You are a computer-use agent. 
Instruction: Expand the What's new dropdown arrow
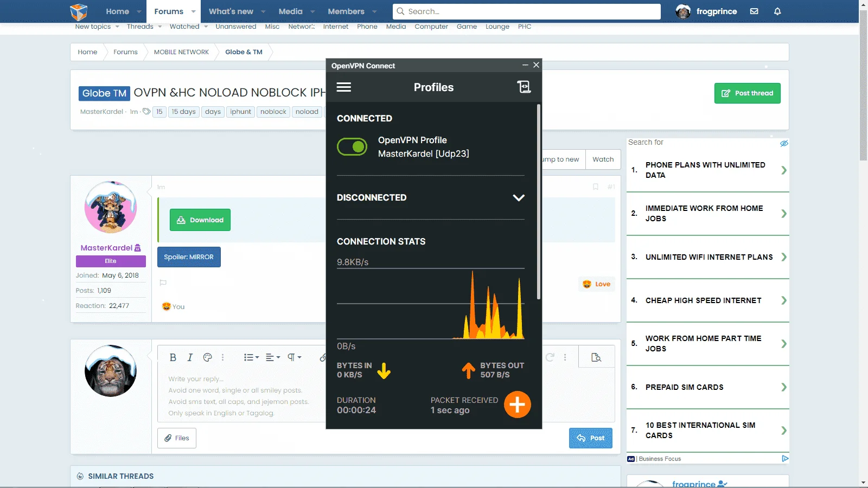263,11
